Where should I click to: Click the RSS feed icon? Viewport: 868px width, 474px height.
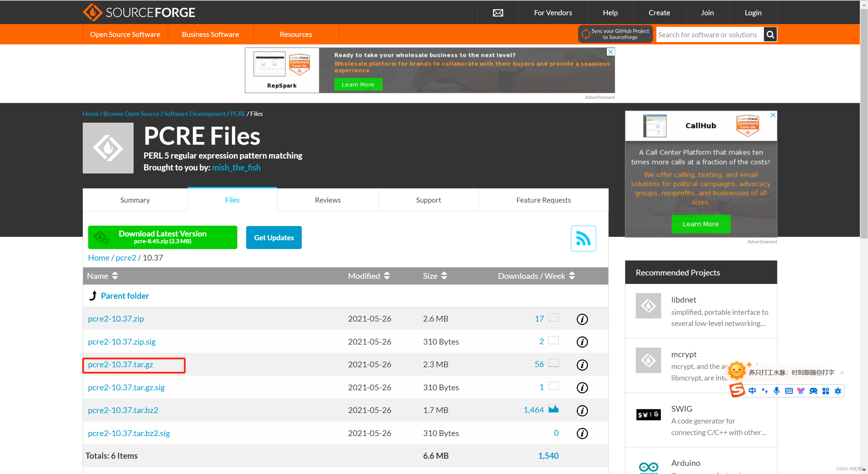(x=583, y=237)
